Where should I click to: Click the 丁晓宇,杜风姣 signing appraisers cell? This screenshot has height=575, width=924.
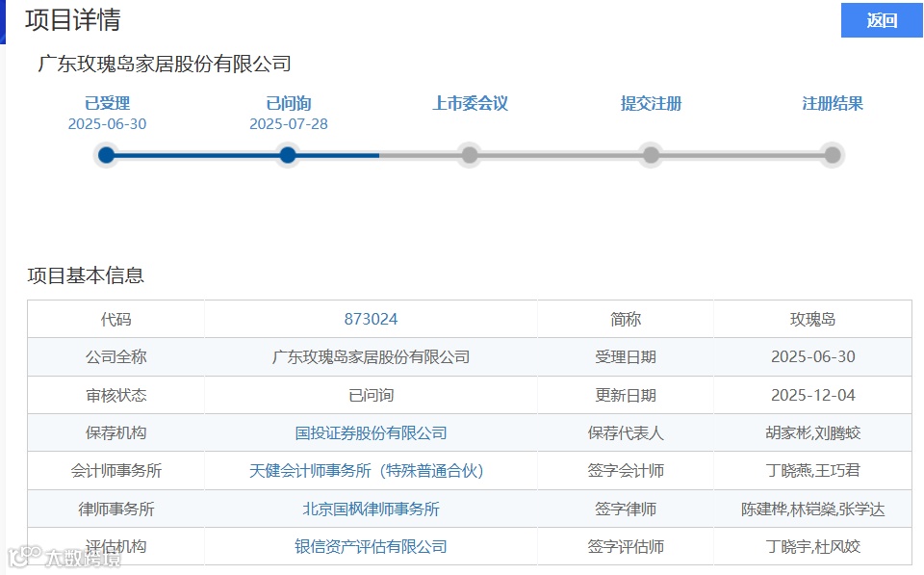tap(812, 546)
